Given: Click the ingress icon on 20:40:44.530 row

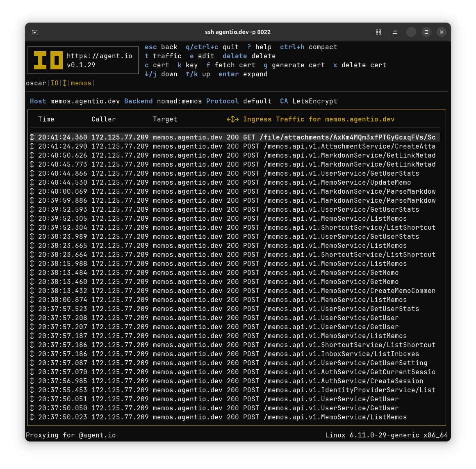Looking at the screenshot, I should [32, 183].
